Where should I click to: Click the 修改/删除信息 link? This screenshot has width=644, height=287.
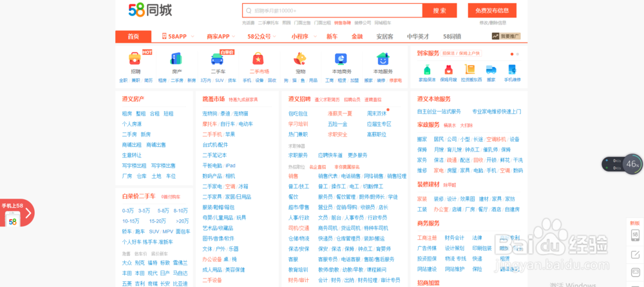(x=493, y=23)
